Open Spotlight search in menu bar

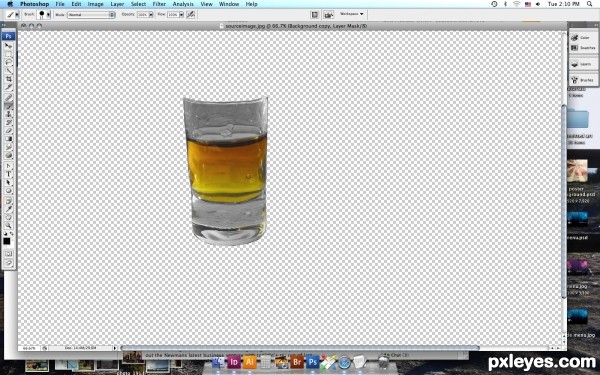point(590,4)
